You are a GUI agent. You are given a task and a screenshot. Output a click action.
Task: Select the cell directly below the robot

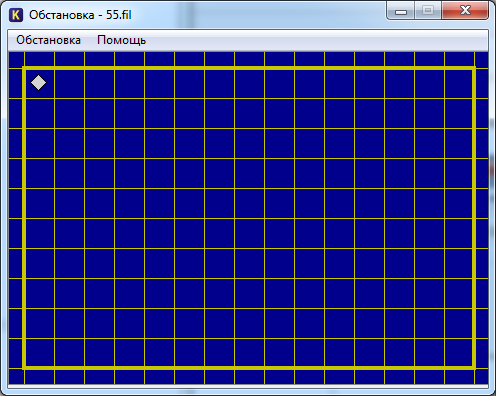39,114
